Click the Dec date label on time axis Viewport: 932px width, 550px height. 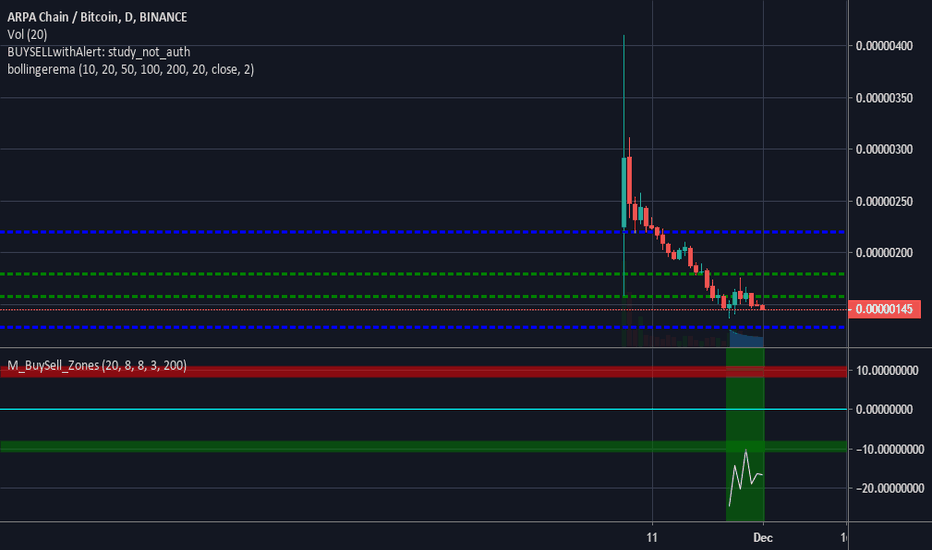pos(763,538)
